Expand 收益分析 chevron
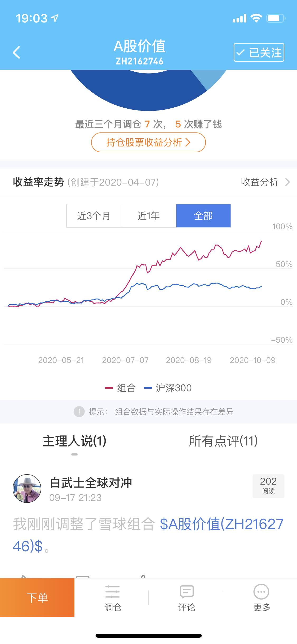297x644 pixels. pos(288,182)
